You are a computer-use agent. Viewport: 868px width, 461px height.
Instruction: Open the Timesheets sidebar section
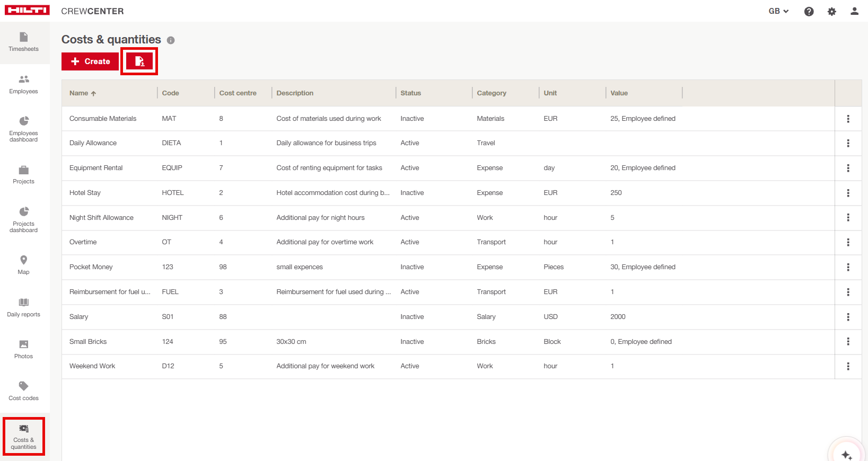[x=24, y=42]
